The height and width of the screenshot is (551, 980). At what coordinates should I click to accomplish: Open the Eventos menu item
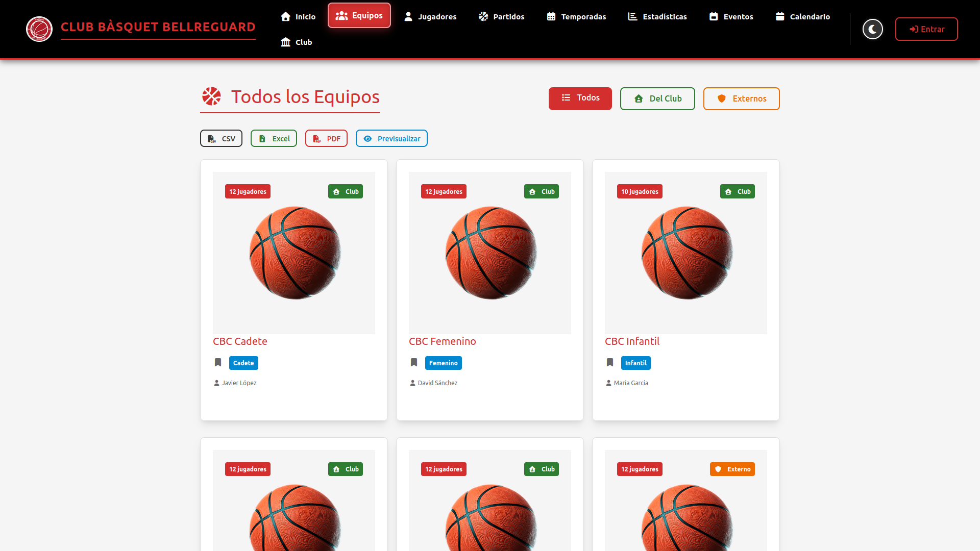731,17
